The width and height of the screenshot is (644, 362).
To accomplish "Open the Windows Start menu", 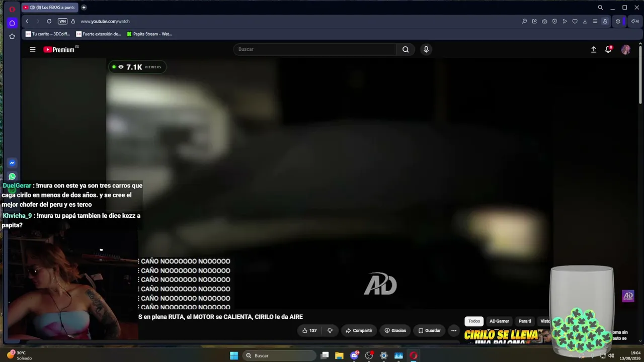I will coord(234,355).
